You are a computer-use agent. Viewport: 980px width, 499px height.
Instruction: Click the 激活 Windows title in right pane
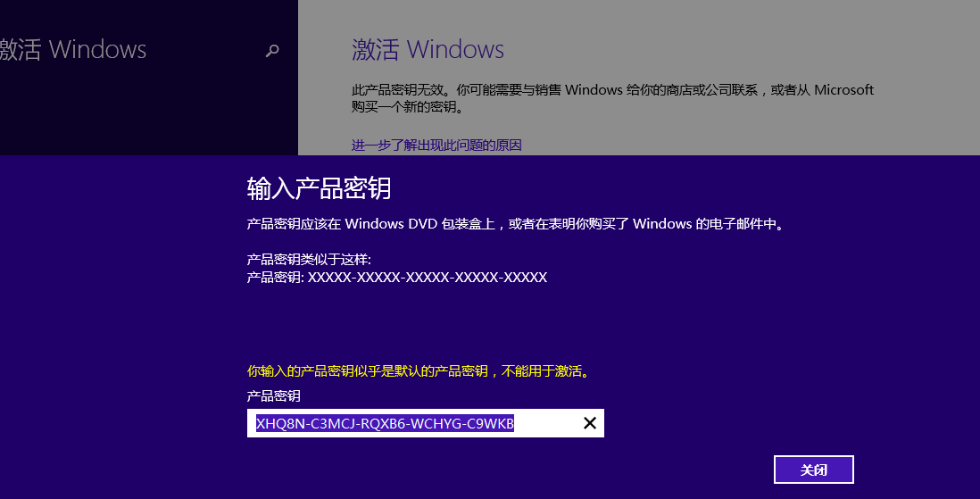pos(428,49)
